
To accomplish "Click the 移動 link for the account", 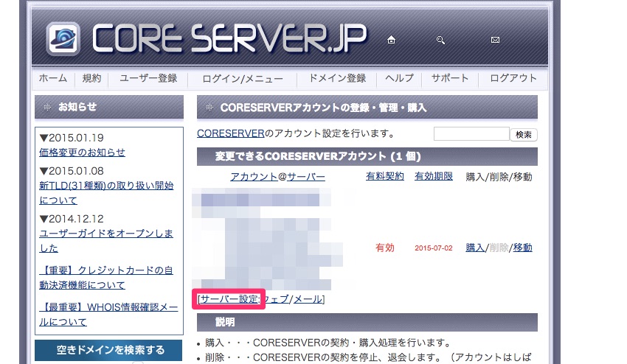I will (523, 248).
